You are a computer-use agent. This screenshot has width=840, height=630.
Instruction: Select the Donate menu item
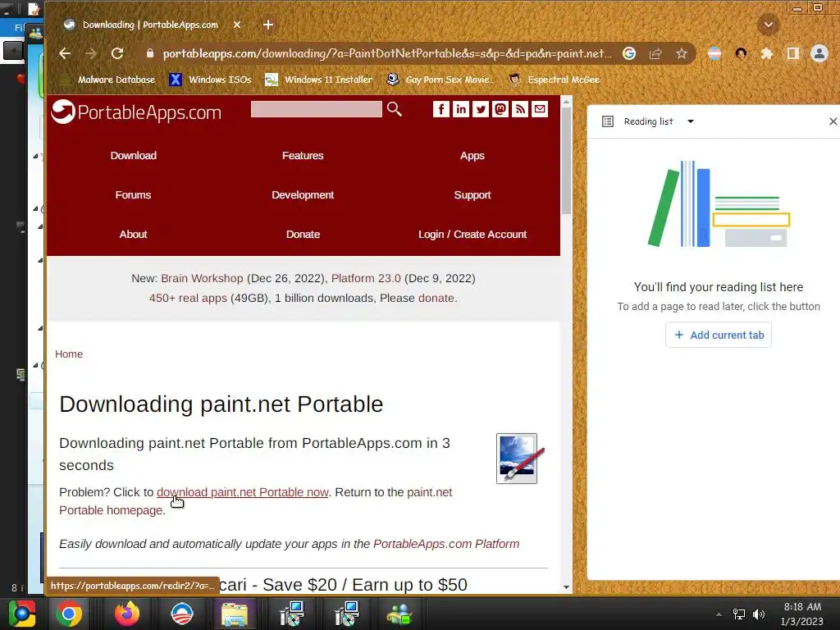(x=303, y=234)
